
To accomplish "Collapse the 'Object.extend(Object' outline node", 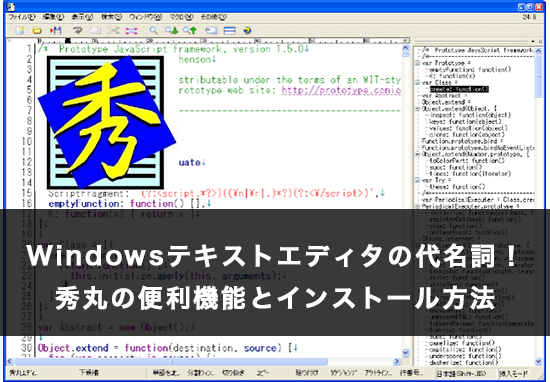I will coord(417,109).
